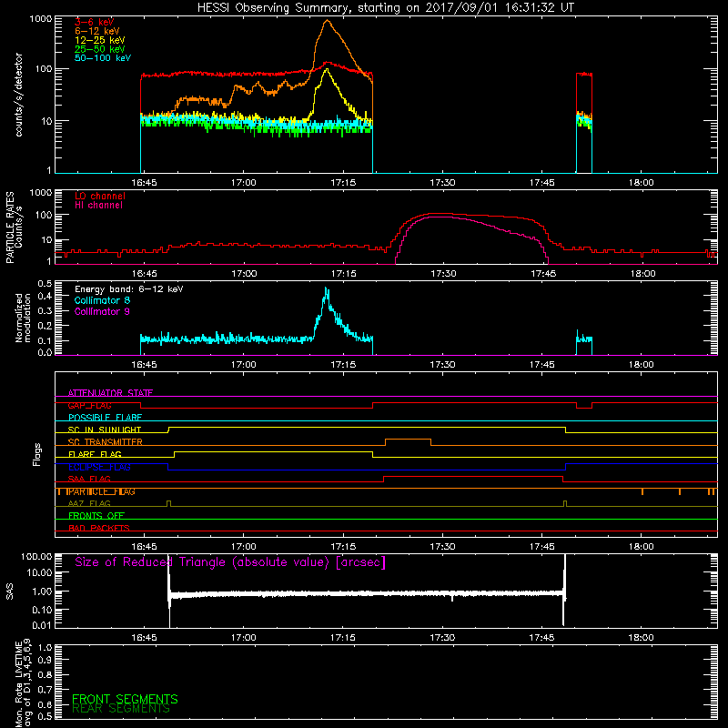Click the ECLIPSE_FLAG label
728x728 pixels.
pyautogui.click(x=99, y=467)
